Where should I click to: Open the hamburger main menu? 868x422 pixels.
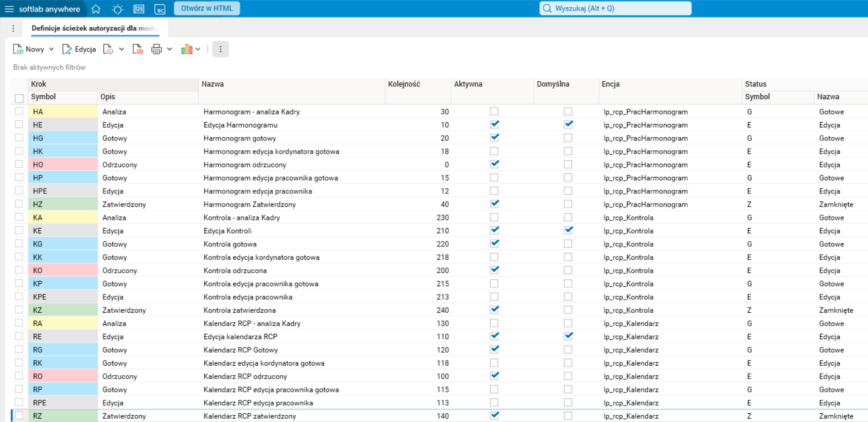(x=9, y=9)
